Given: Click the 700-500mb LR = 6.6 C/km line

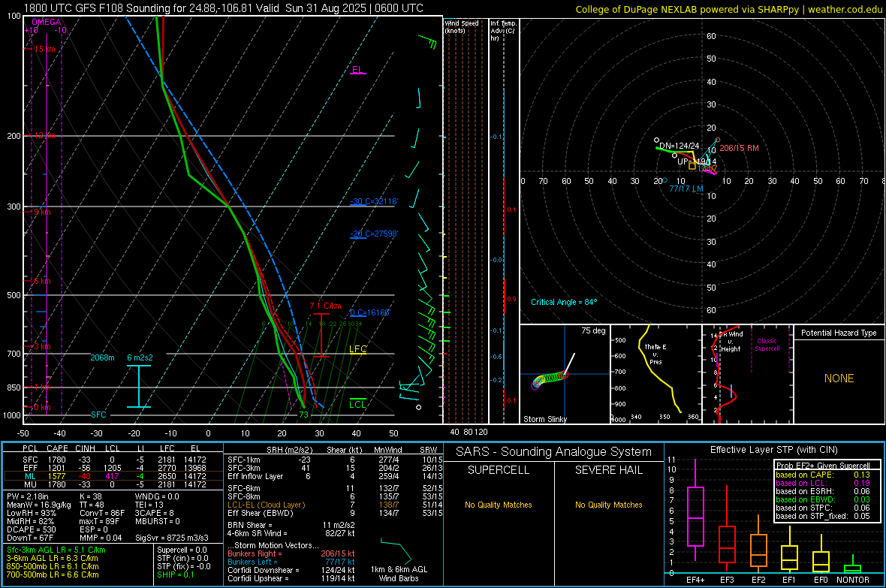Looking at the screenshot, I should pyautogui.click(x=53, y=574).
